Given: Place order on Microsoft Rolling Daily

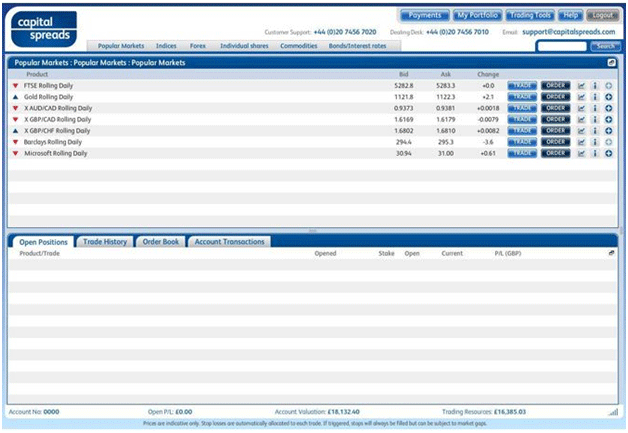Looking at the screenshot, I should [x=556, y=153].
